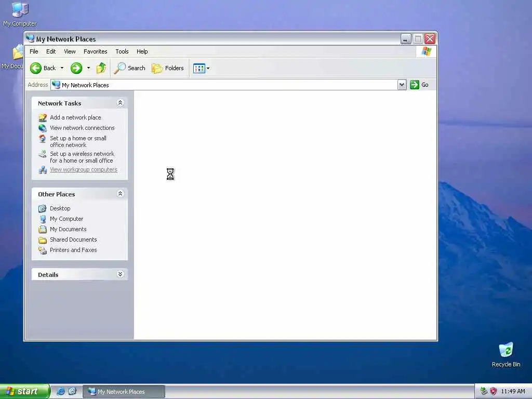Close the My Network Places window
Image resolution: width=532 pixels, height=399 pixels.
tap(430, 39)
